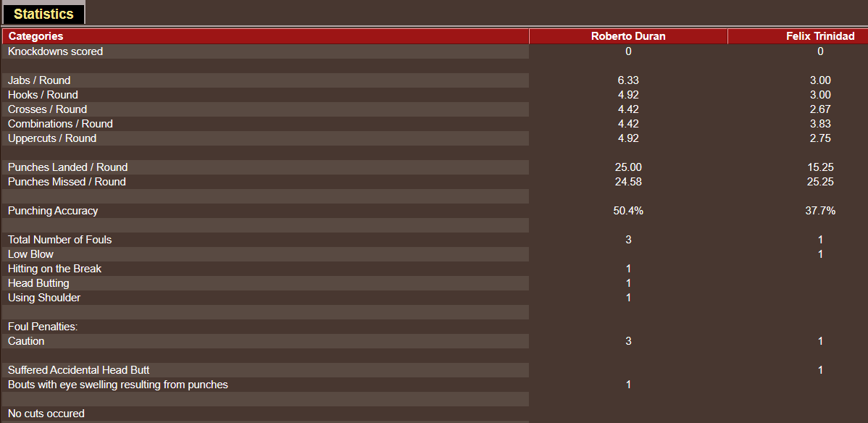The image size is (868, 423).
Task: Click Duran's 25.00 punches landed value
Action: pos(627,167)
